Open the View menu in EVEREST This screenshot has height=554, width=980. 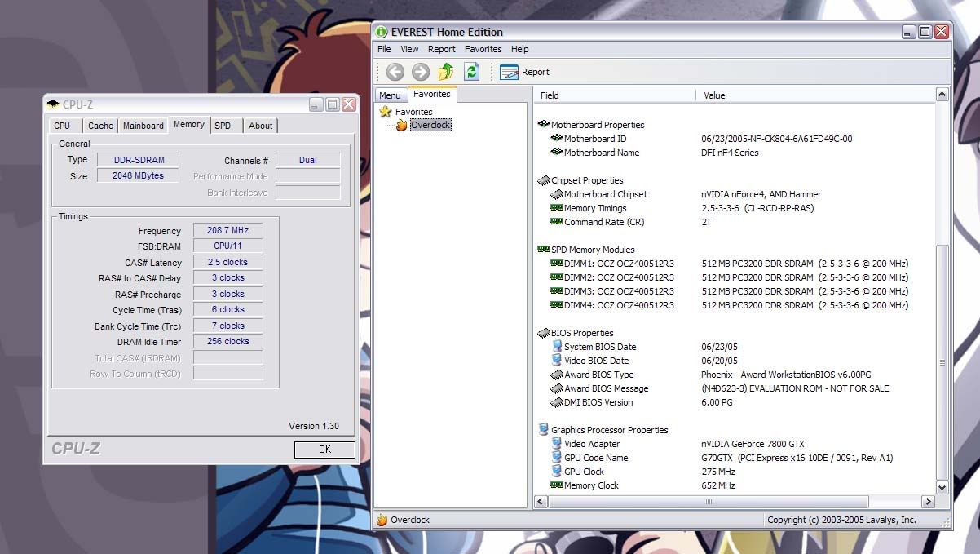coord(409,49)
